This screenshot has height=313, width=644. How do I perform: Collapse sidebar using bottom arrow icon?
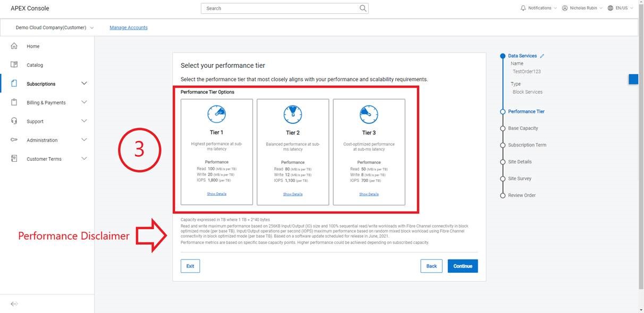pos(14,303)
